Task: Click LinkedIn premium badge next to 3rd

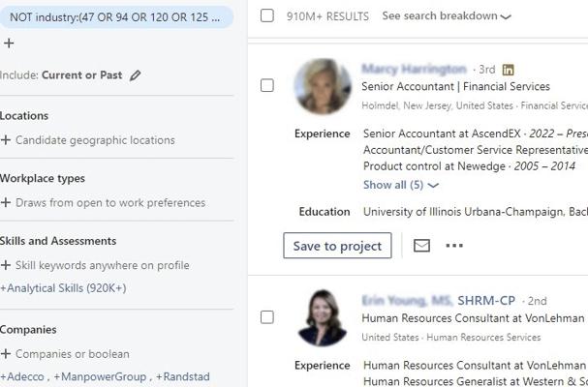Action: tap(508, 70)
